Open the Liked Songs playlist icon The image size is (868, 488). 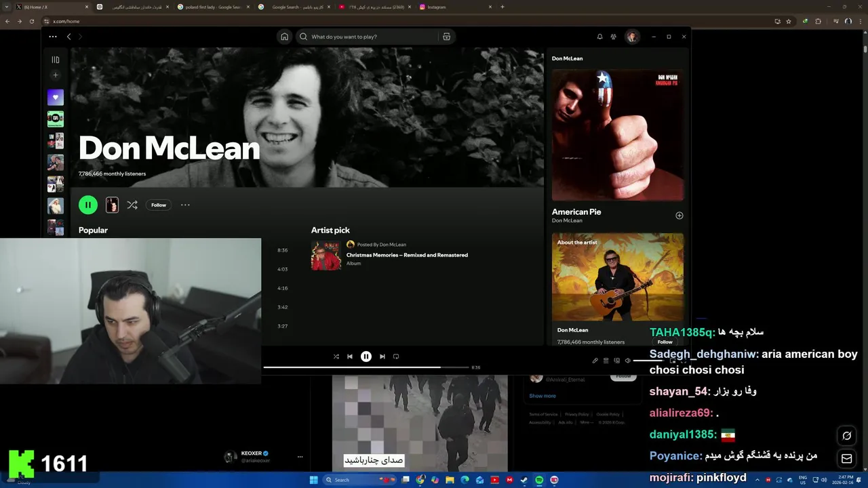(x=56, y=98)
